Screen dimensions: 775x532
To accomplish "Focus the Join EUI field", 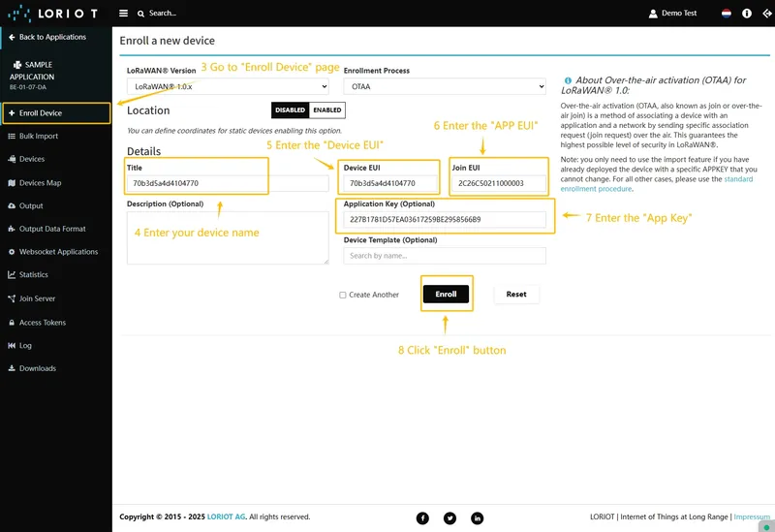I will coord(499,183).
